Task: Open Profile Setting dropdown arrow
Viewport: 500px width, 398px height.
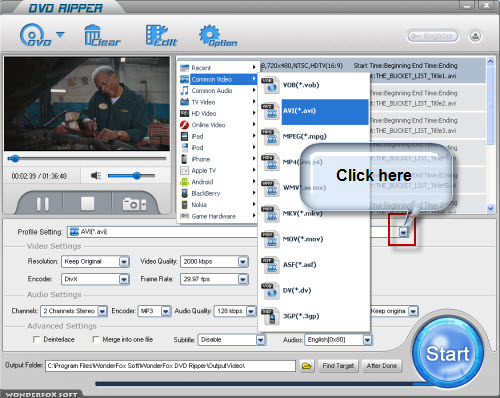Action: click(404, 232)
